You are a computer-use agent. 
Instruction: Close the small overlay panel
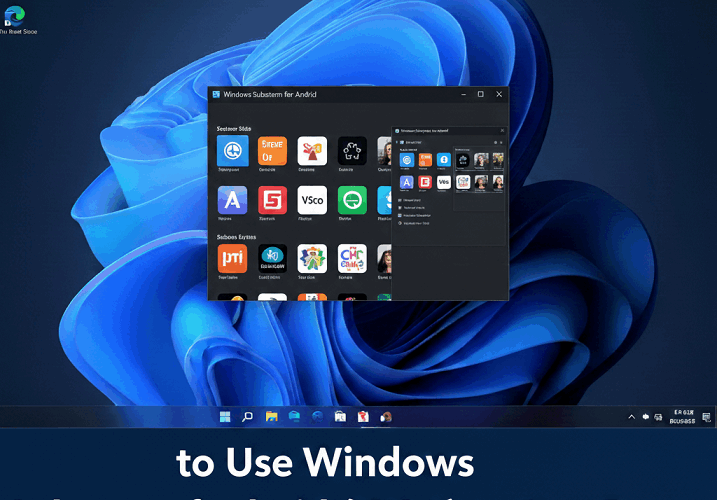pyautogui.click(x=503, y=130)
